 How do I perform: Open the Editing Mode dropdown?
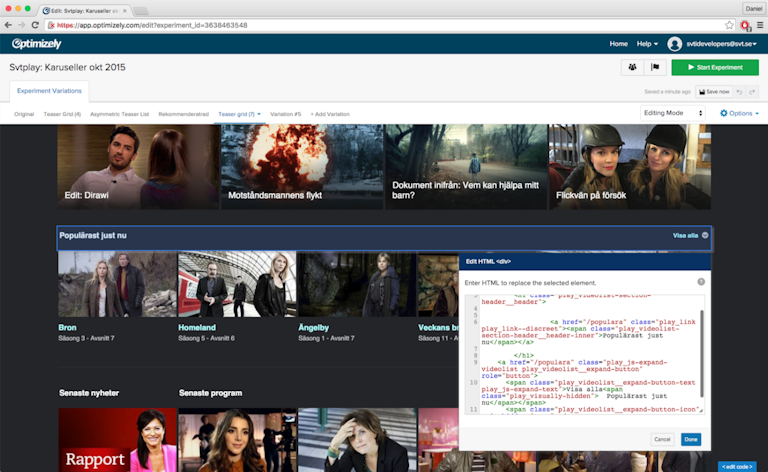coord(673,113)
